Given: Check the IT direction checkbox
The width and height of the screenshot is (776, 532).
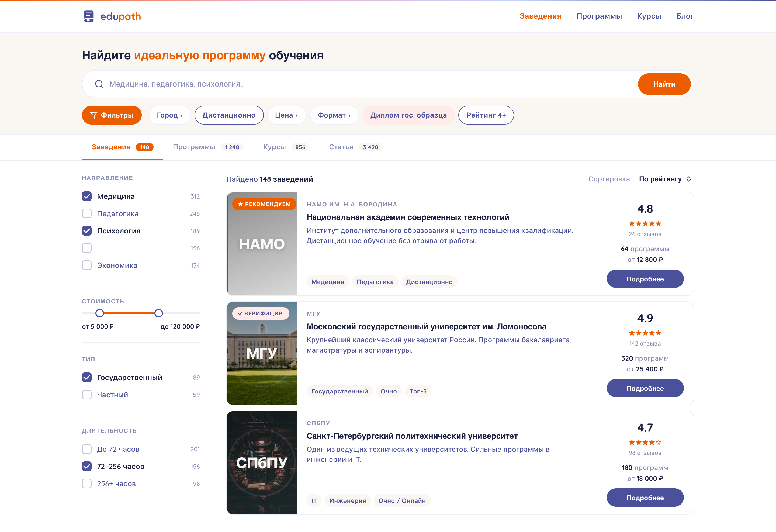Looking at the screenshot, I should 87,248.
